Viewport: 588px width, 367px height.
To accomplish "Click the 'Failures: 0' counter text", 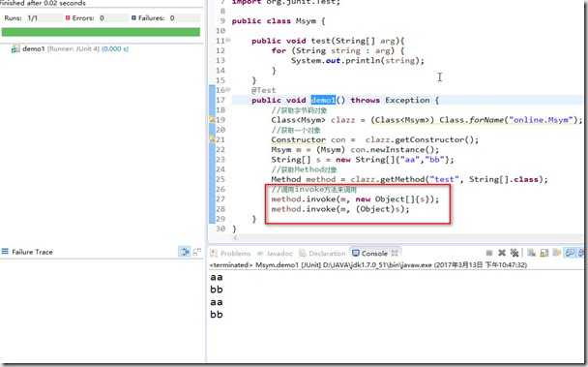I will [157, 17].
